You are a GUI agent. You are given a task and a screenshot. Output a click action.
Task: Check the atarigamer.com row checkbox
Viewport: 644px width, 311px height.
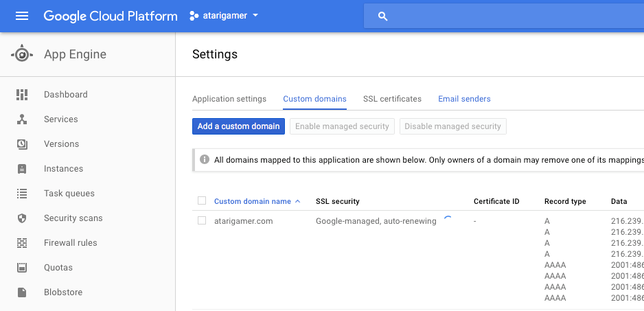pos(202,220)
